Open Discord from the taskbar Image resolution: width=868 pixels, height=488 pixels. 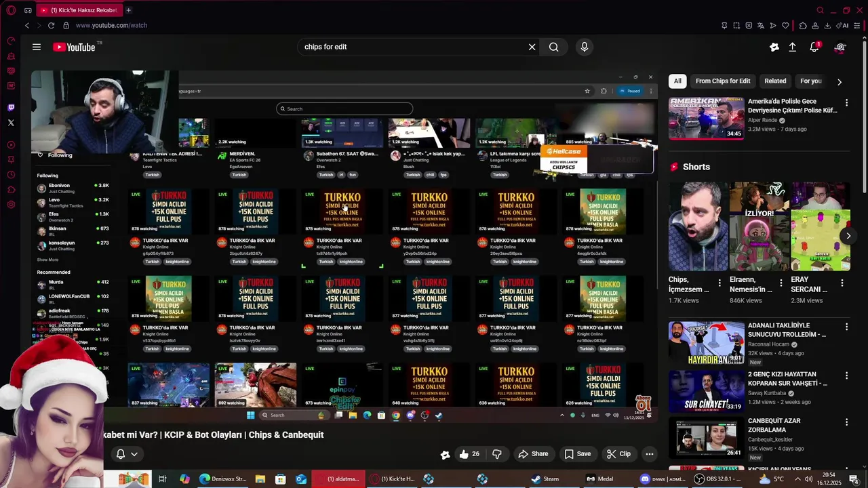point(663,479)
